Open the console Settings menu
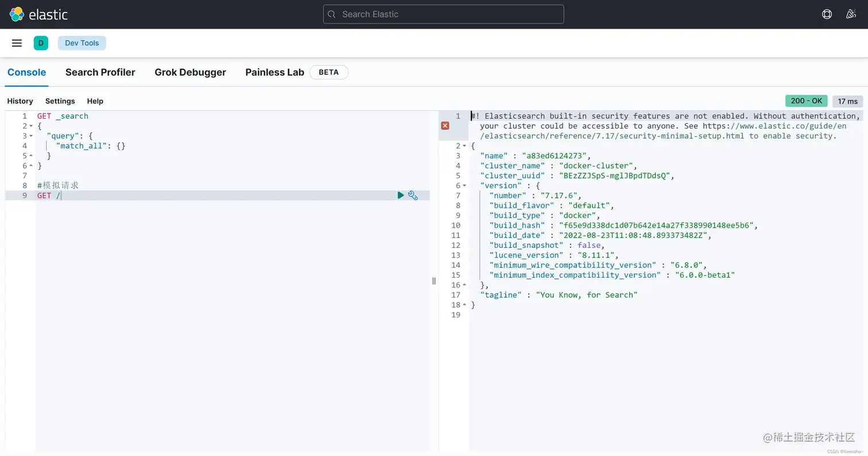 pyautogui.click(x=60, y=101)
